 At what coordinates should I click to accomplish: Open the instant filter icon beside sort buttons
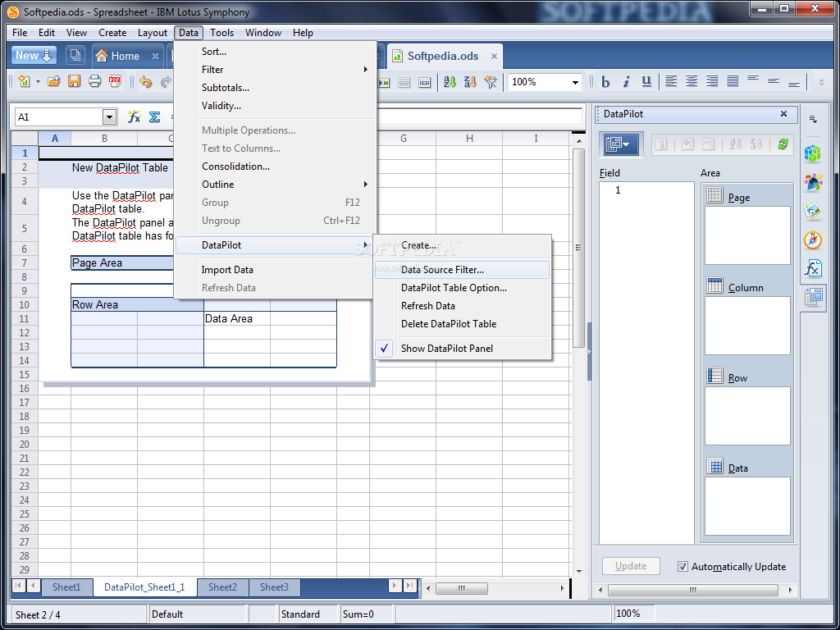pyautogui.click(x=491, y=82)
